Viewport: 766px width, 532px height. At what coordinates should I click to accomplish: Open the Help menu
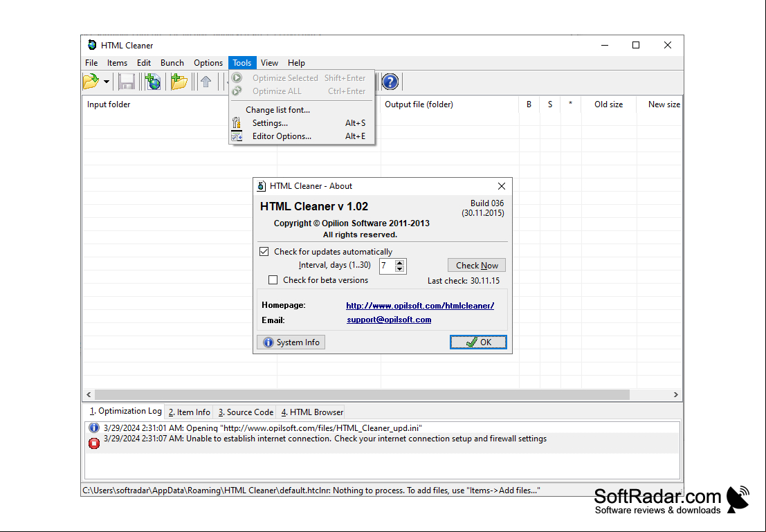[296, 62]
